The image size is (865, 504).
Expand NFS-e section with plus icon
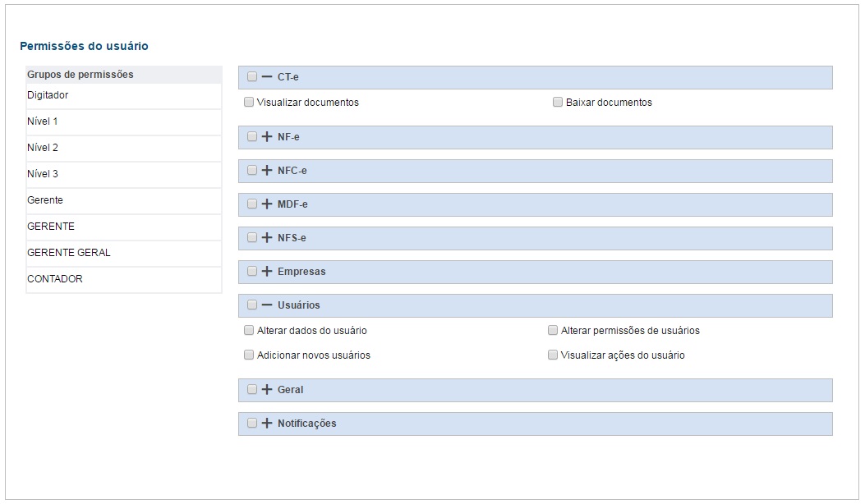point(267,238)
